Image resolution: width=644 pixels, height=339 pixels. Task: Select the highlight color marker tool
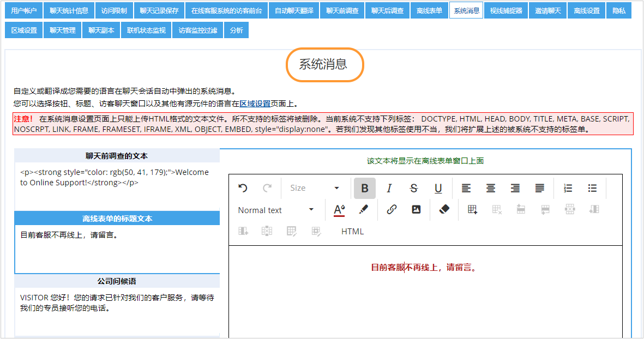[x=363, y=210]
